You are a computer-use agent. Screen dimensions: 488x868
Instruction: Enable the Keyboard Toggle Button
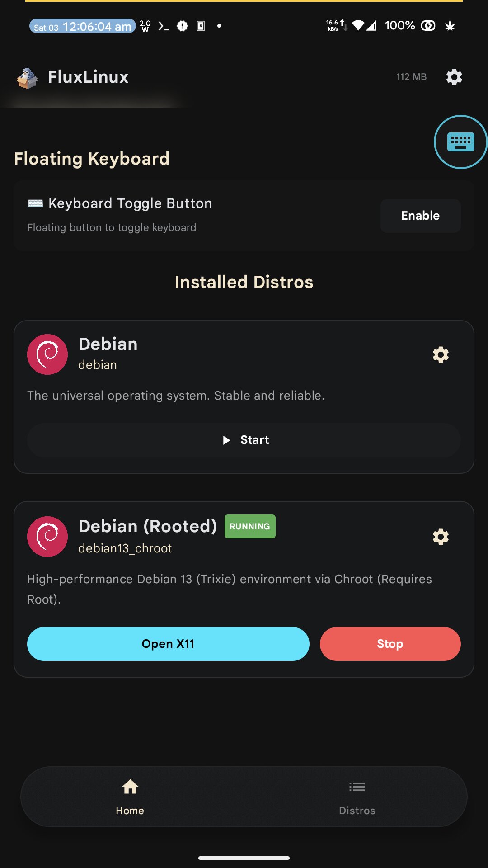[x=420, y=216]
